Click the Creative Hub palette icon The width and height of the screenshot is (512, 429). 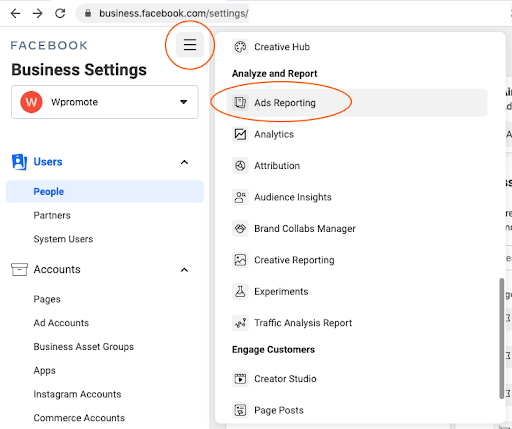click(x=240, y=47)
